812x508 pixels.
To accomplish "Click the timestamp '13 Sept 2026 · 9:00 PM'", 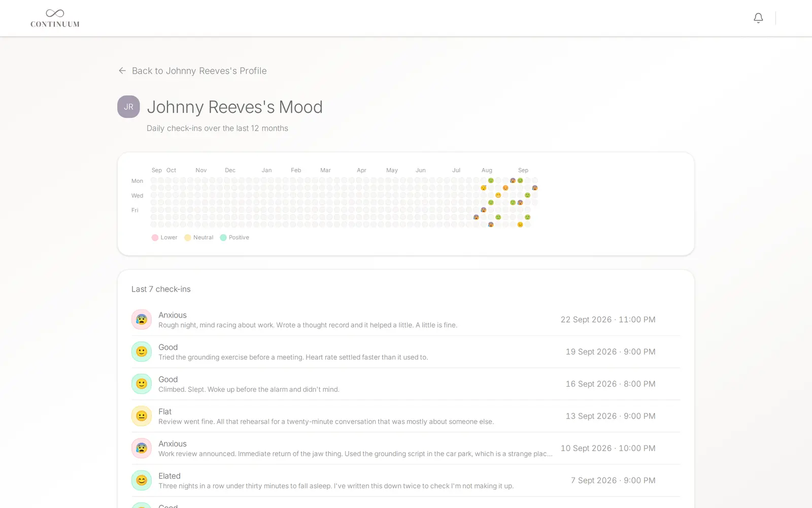I will pyautogui.click(x=611, y=416).
